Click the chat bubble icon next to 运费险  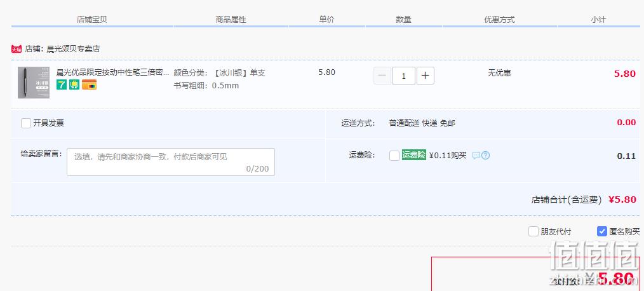pyautogui.click(x=476, y=156)
